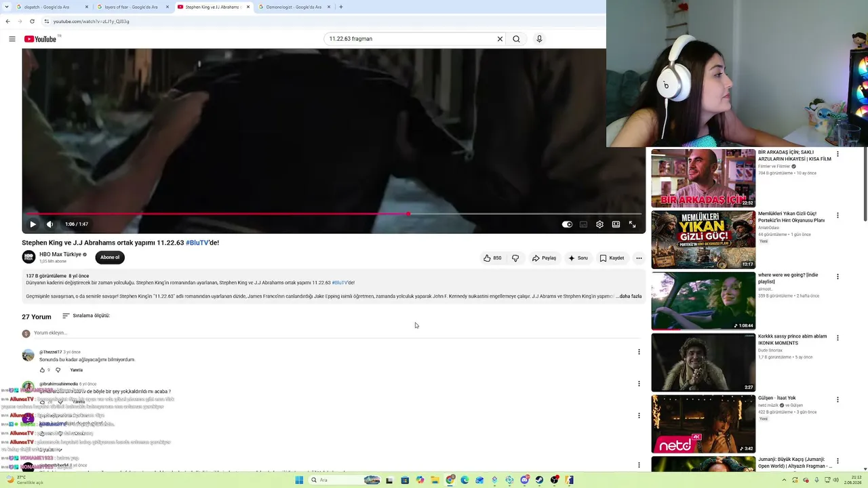The image size is (868, 488).
Task: Open Gülşen - İtaat Yok video title
Action: pyautogui.click(x=777, y=398)
